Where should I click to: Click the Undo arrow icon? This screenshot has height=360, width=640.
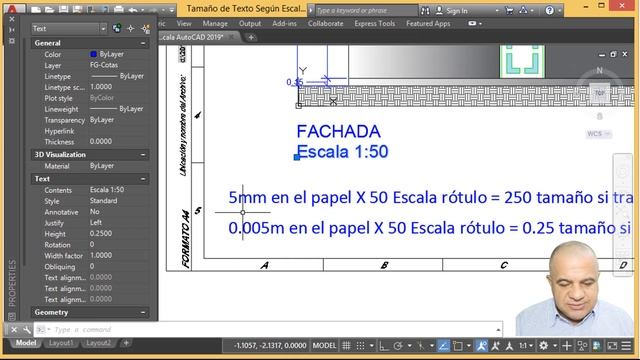click(133, 9)
